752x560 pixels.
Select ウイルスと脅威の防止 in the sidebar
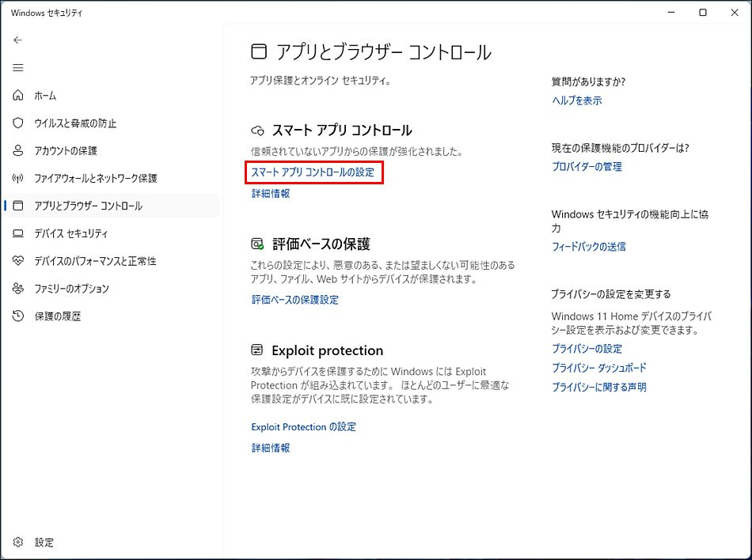point(75,123)
